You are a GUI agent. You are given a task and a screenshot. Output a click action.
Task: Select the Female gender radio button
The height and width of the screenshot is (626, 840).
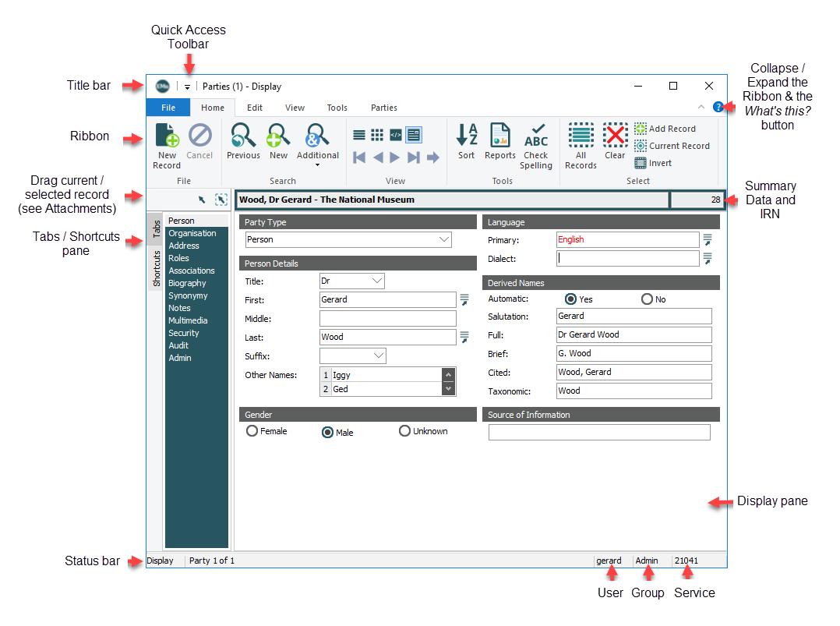(252, 431)
